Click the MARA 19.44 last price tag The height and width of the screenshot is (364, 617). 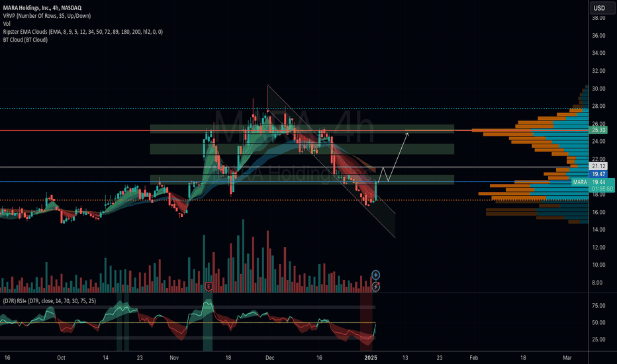coord(593,182)
